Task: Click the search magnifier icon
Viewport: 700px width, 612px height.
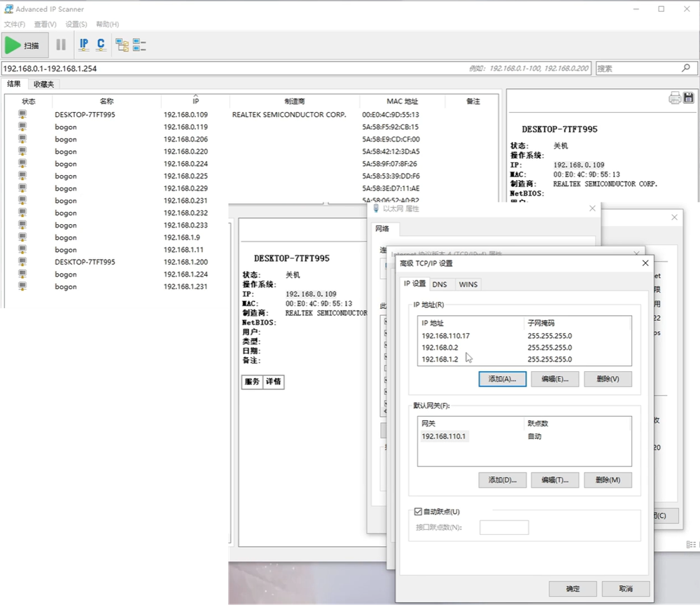Action: pyautogui.click(x=686, y=68)
